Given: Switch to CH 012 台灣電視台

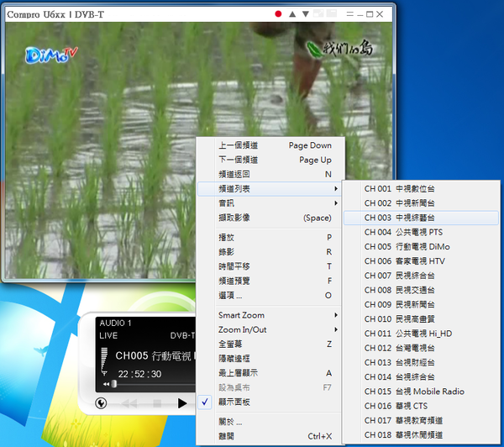Looking at the screenshot, I should [x=421, y=348].
